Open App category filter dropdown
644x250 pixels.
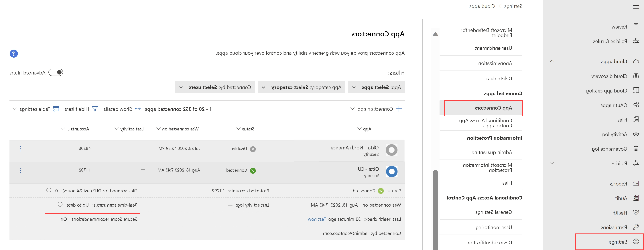pyautogui.click(x=301, y=87)
